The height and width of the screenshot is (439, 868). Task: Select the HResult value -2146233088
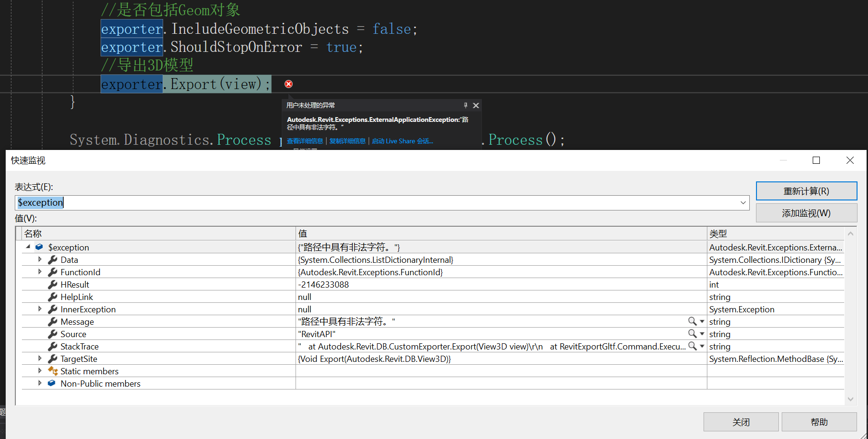coord(324,284)
